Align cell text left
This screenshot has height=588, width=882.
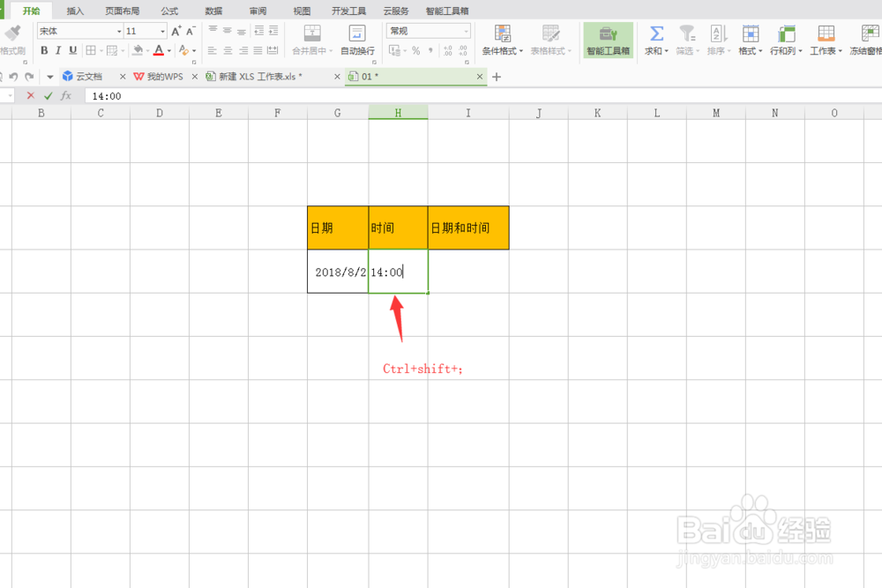(x=212, y=50)
